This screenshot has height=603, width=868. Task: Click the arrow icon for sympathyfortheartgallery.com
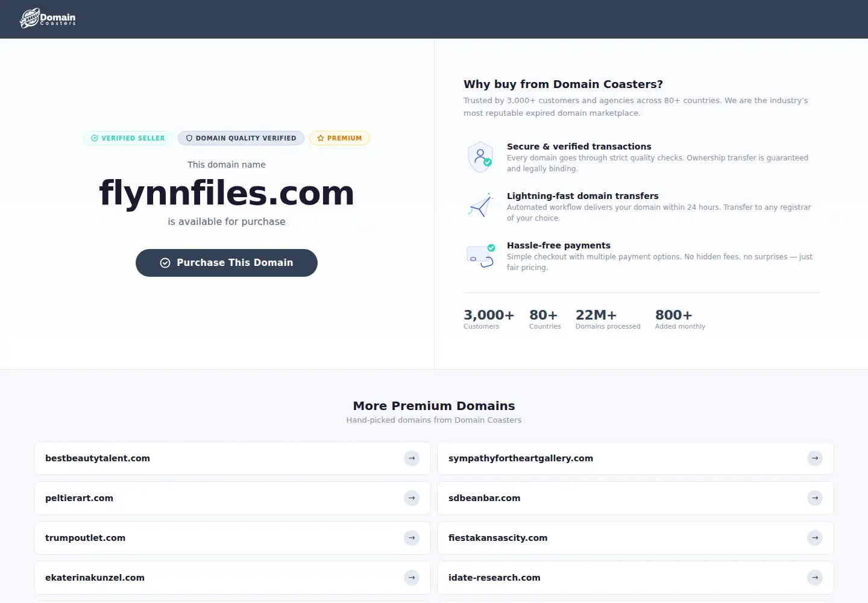(815, 458)
